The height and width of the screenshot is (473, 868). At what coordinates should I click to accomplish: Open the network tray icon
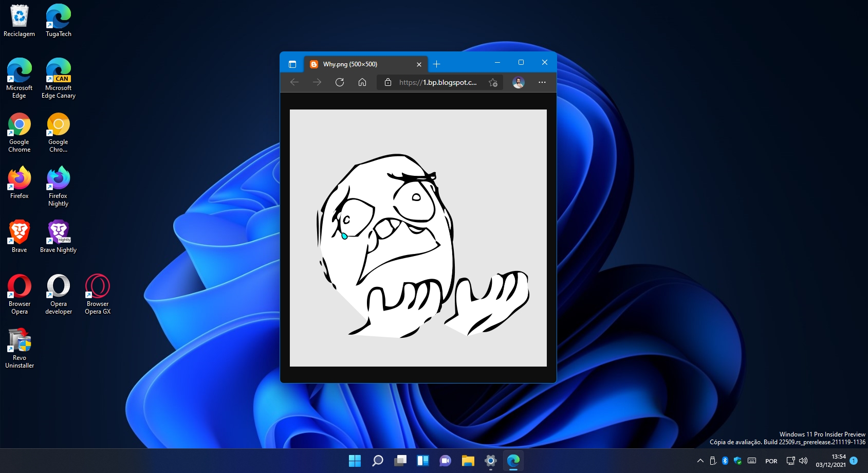[791, 461]
